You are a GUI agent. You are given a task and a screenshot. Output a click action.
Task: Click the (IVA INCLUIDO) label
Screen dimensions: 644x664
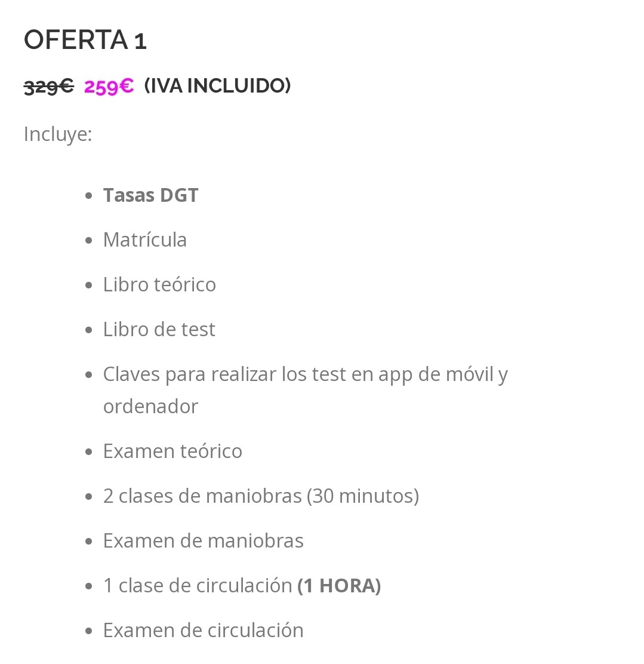coord(218,85)
